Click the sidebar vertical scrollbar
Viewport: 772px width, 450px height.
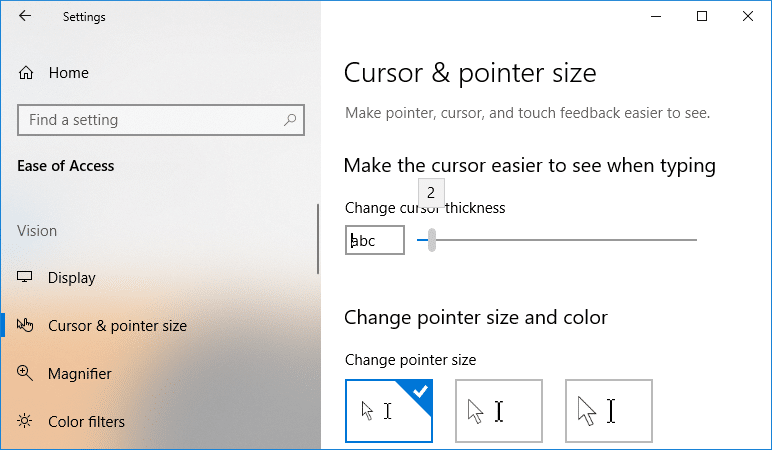pos(318,240)
